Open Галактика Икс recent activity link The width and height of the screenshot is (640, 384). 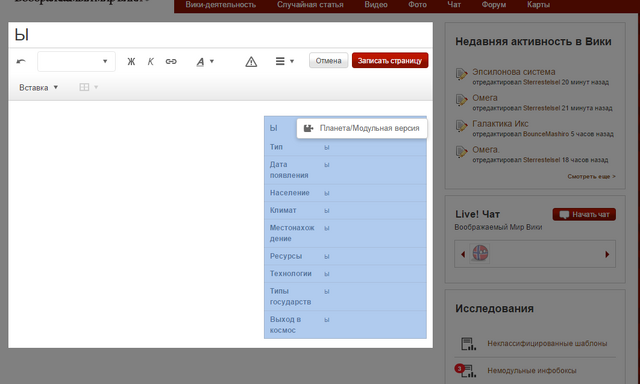pos(500,124)
